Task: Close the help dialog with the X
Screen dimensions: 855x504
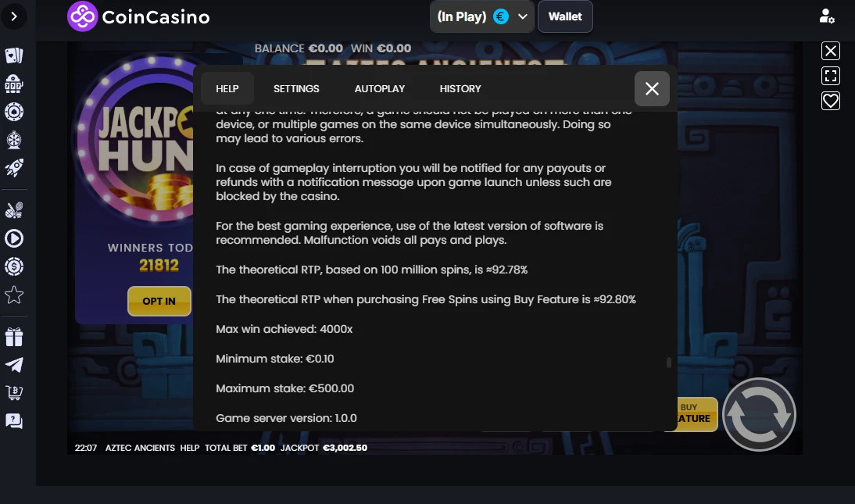Action: [652, 88]
